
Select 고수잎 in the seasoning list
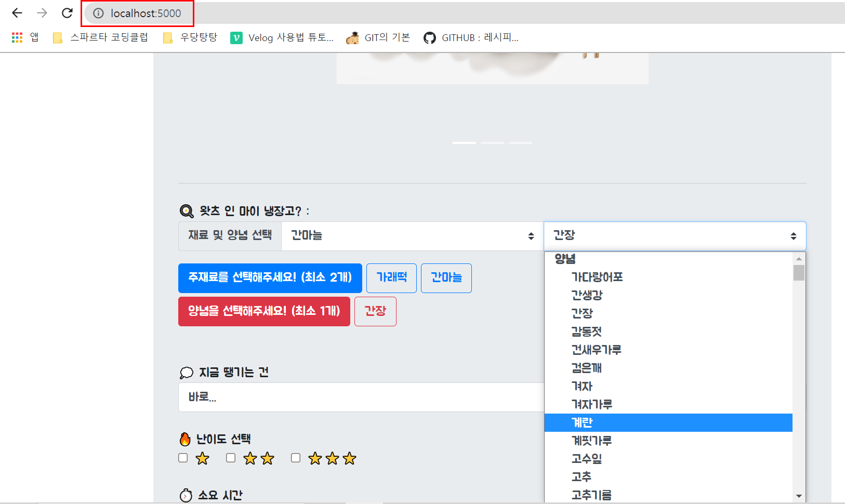668,459
